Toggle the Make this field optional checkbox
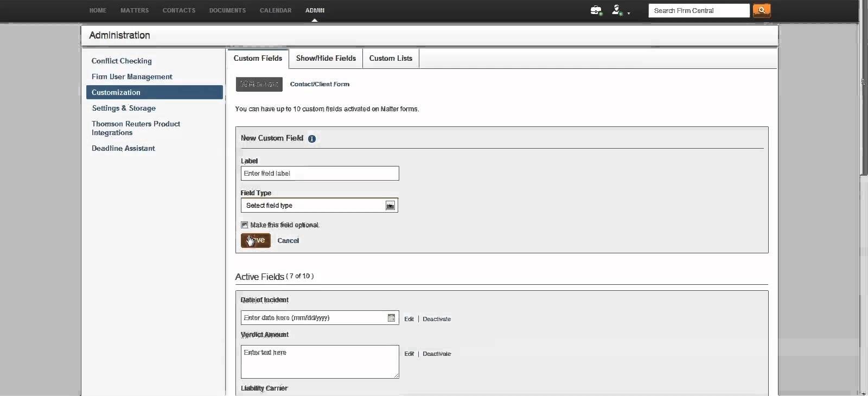 (x=245, y=225)
